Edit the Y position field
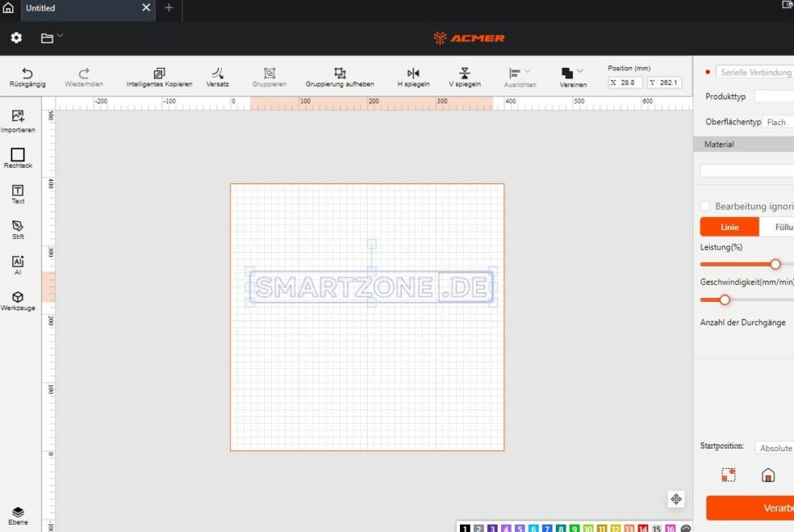Image resolution: width=794 pixels, height=532 pixels. (x=665, y=83)
